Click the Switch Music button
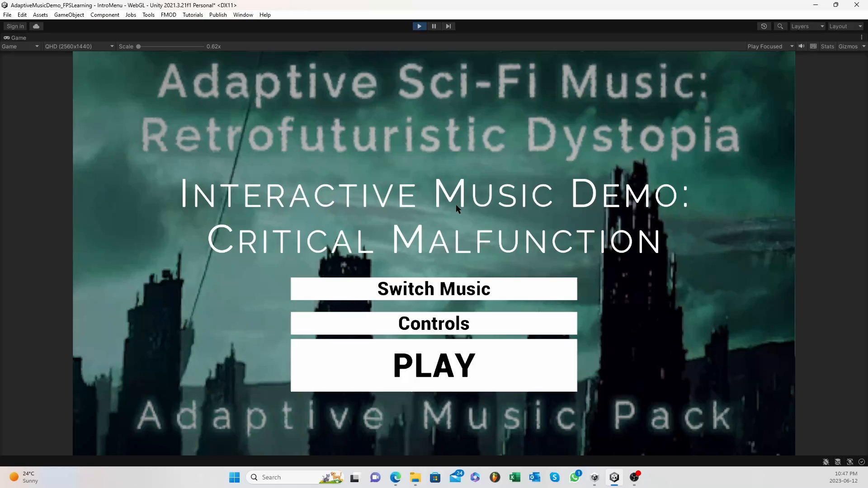Screen dimensions: 868x488 pyautogui.click(x=434, y=289)
